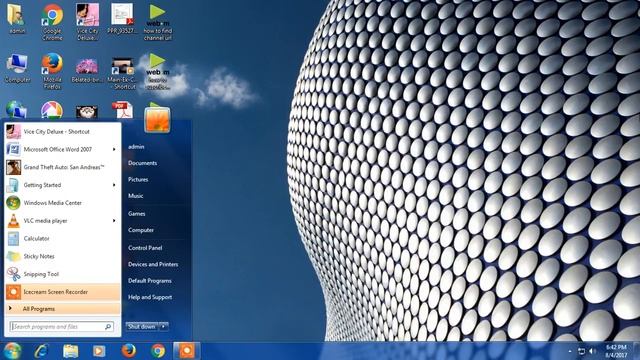Open Pictures library link
Screen dimensions: 640x360
(138, 180)
